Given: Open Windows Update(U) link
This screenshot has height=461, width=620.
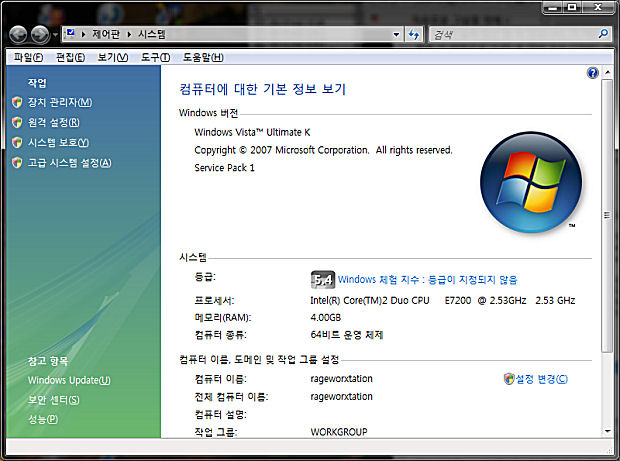Looking at the screenshot, I should 69,380.
